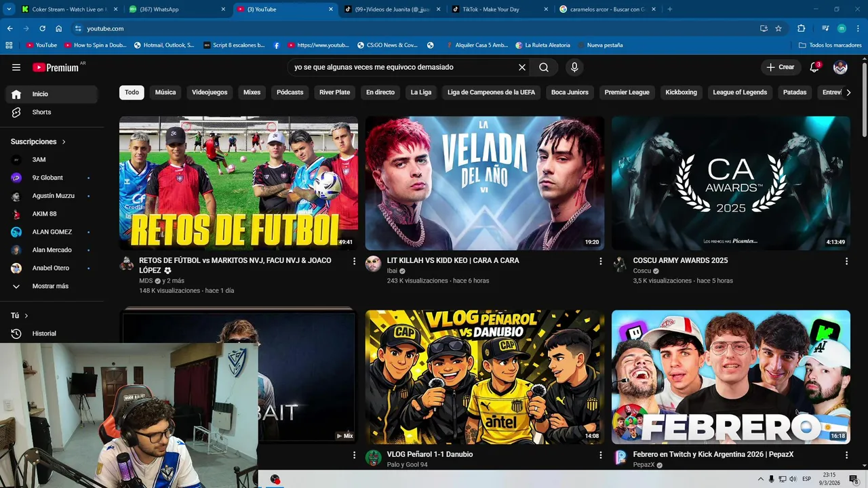
Task: Open options for RETOS DE FÚTBOL video
Action: pyautogui.click(x=354, y=261)
